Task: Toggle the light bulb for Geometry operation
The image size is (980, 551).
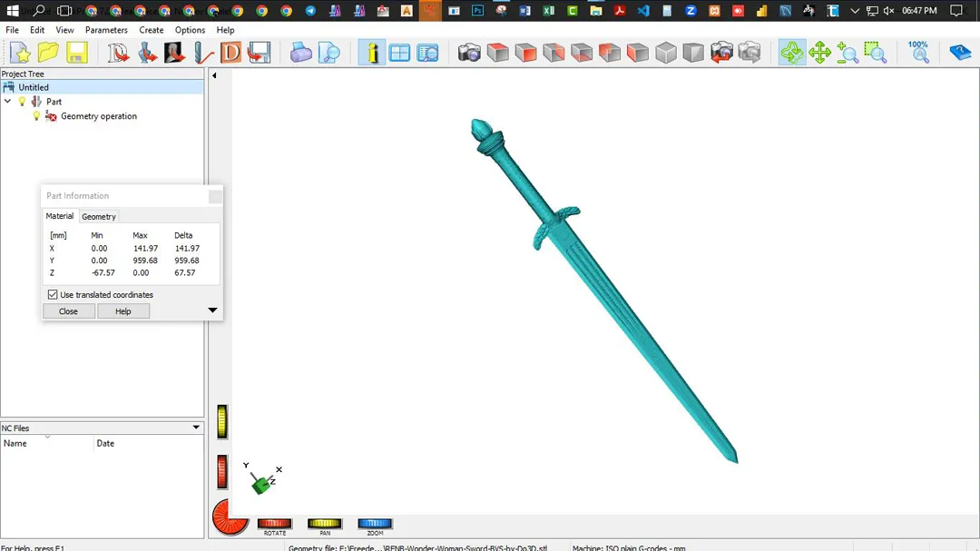Action: pos(36,116)
